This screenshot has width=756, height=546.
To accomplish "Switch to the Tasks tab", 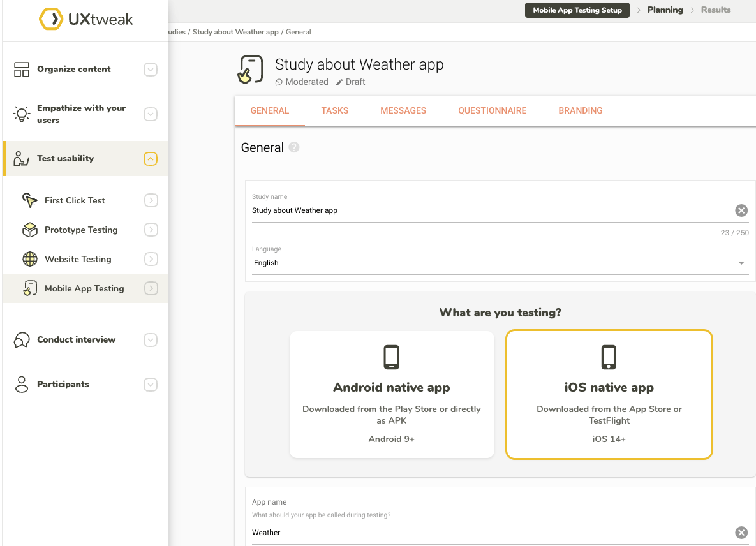I will click(334, 110).
